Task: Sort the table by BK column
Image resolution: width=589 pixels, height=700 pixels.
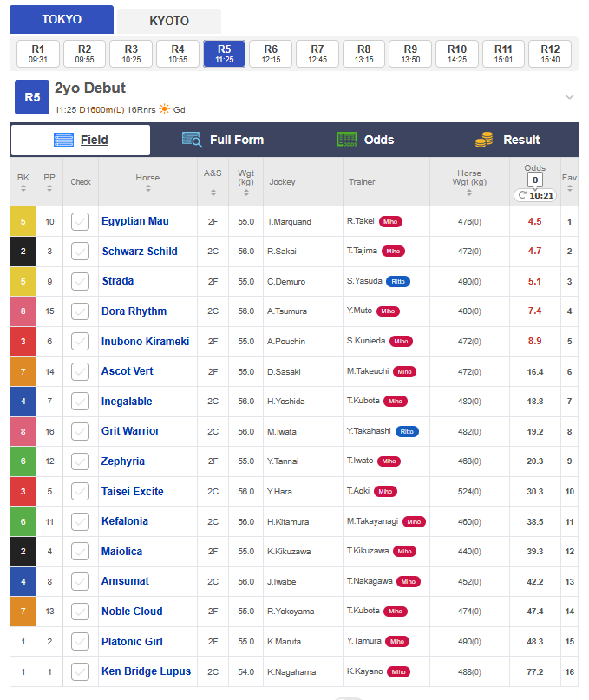Action: coord(23,189)
